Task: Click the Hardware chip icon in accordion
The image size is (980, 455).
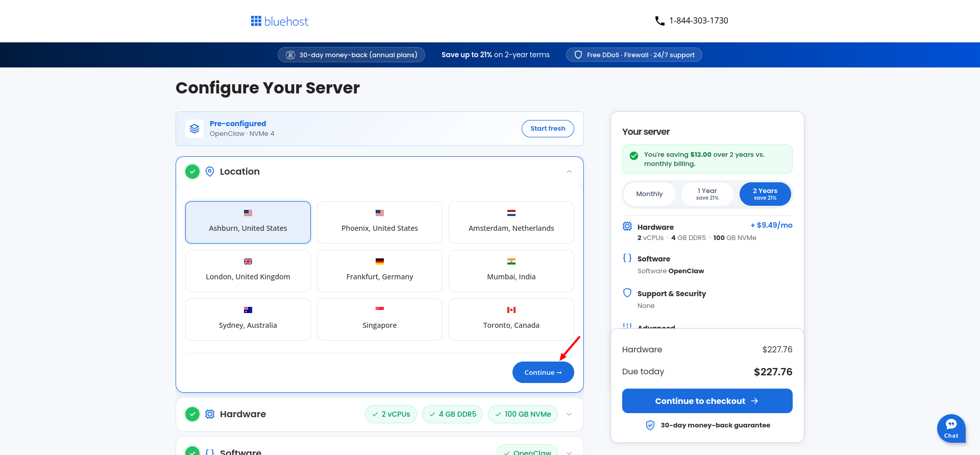Action: [210, 414]
